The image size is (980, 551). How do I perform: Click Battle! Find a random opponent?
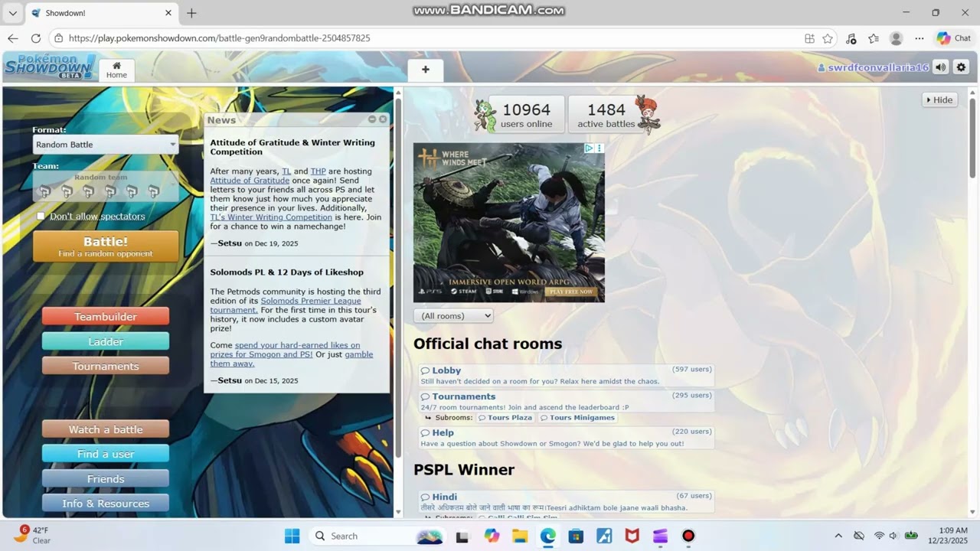click(106, 246)
